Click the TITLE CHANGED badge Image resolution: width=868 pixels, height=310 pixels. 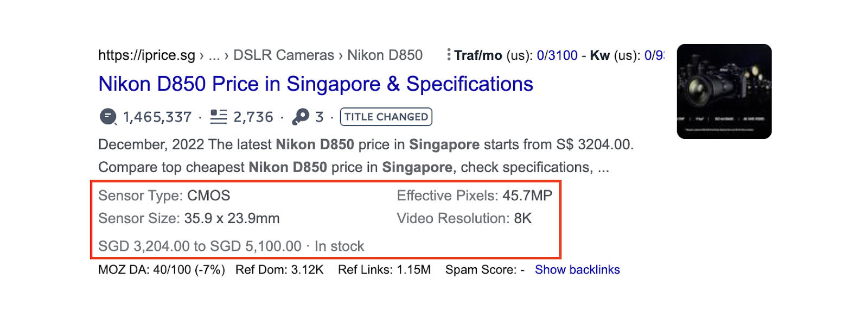click(x=386, y=117)
